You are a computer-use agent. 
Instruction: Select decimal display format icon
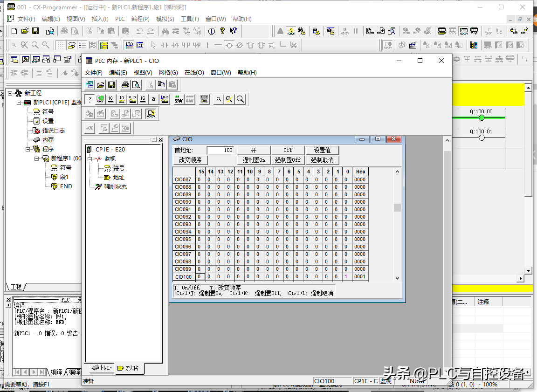pyautogui.click(x=110, y=99)
